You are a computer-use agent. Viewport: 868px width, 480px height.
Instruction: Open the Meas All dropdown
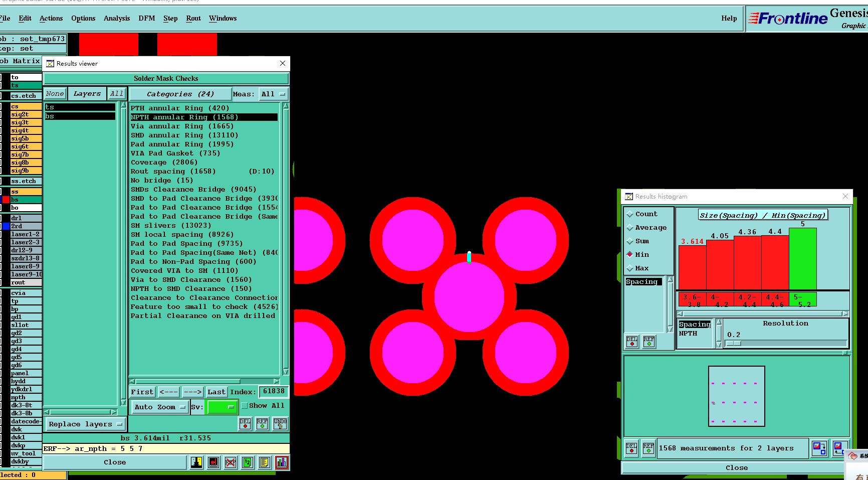[x=273, y=94]
